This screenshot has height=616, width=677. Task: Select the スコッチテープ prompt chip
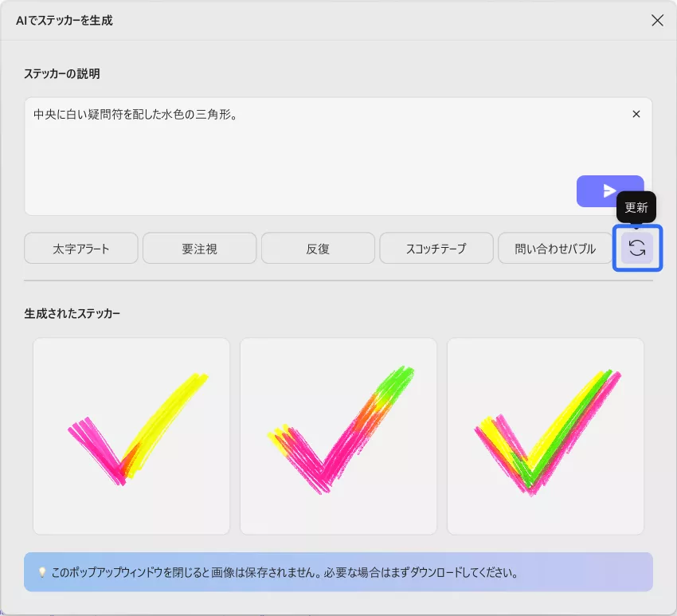[x=436, y=248]
